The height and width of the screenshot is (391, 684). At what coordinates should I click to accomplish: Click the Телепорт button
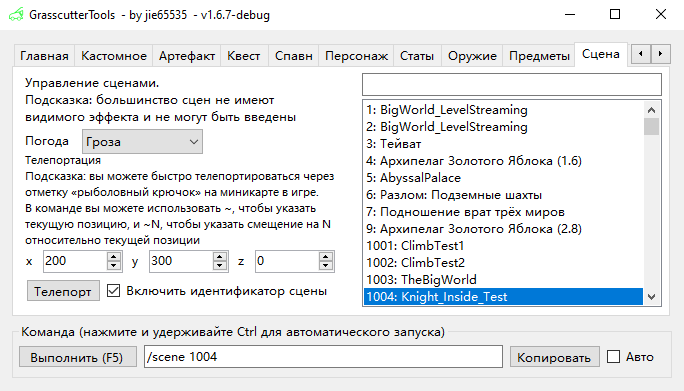(63, 291)
